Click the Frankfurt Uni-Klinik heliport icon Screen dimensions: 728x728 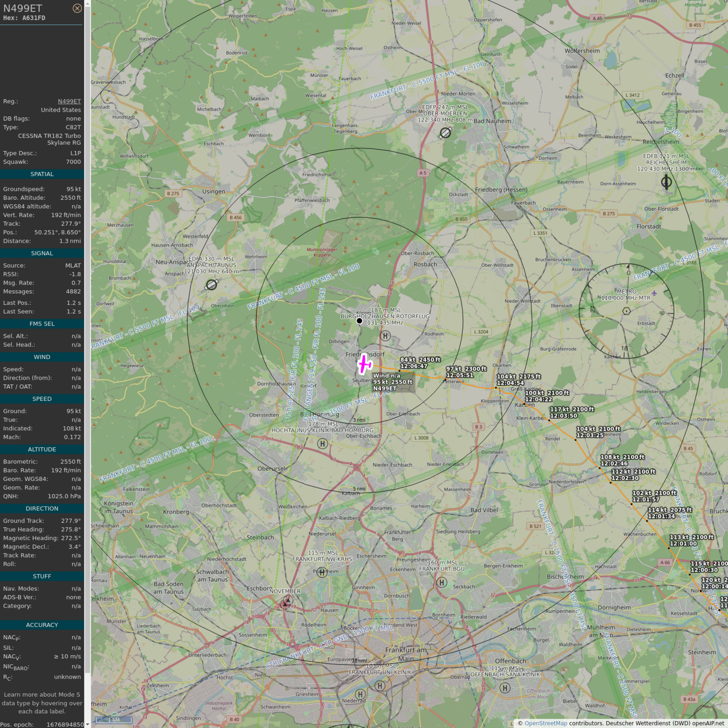click(380, 686)
